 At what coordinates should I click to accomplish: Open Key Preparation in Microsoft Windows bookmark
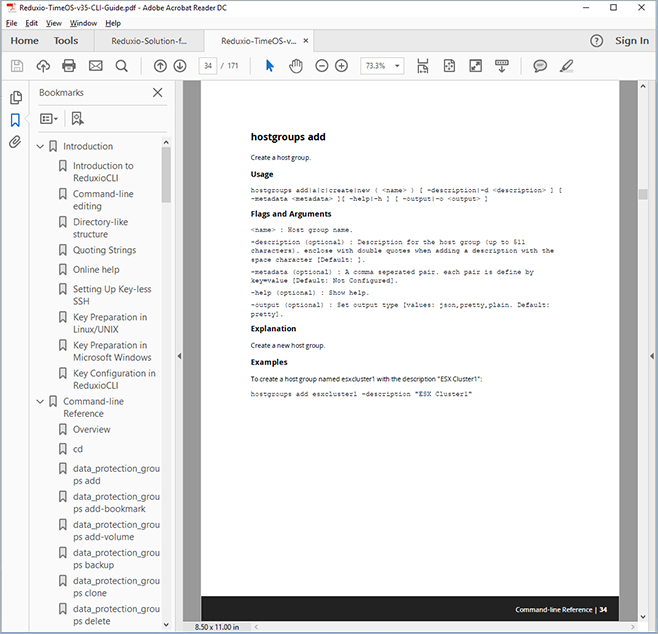pos(112,351)
